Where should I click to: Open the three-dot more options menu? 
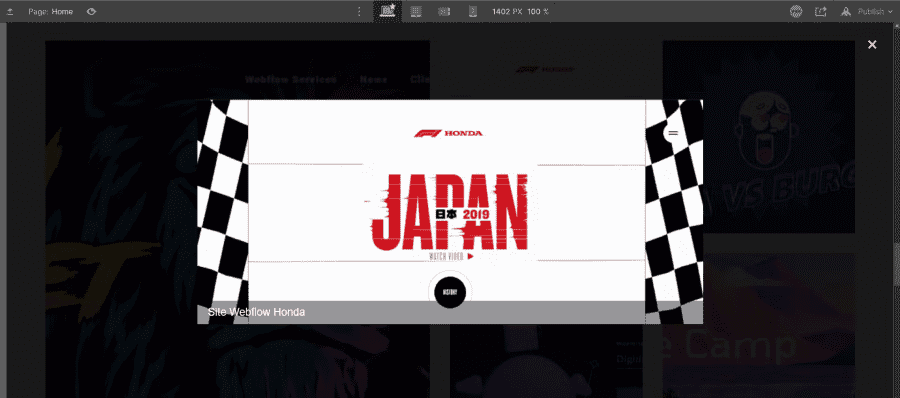point(359,11)
